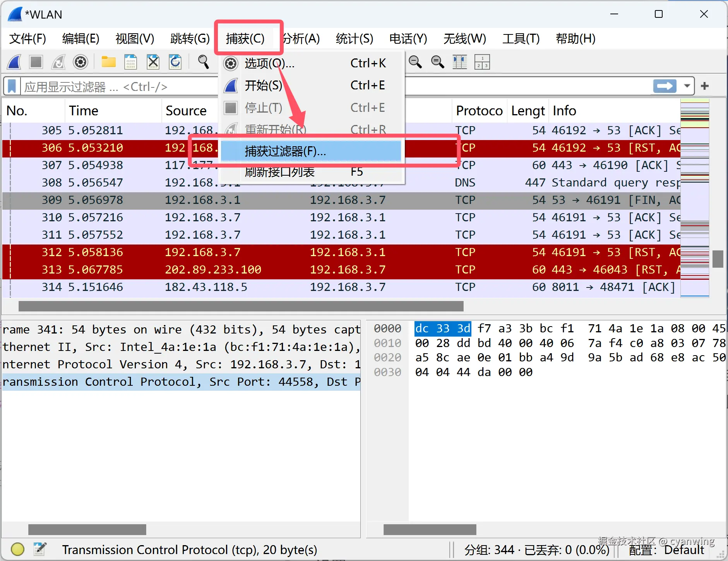Screen dimensions: 728x561
Task: Select packet row 311 at time 5.057552
Action: (x=341, y=235)
